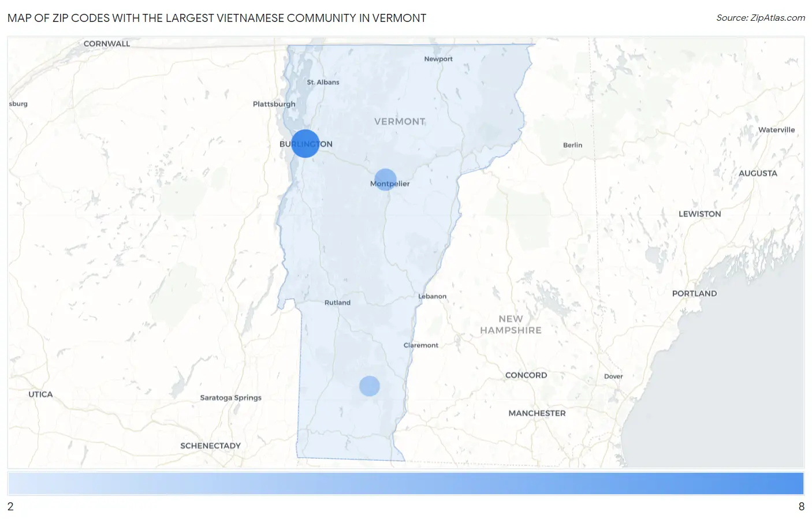Click the CORNWALL city label
The image size is (812, 519).
point(107,44)
